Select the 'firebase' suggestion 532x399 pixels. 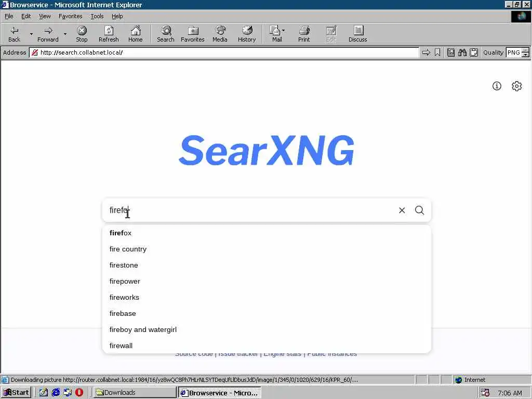267,313
